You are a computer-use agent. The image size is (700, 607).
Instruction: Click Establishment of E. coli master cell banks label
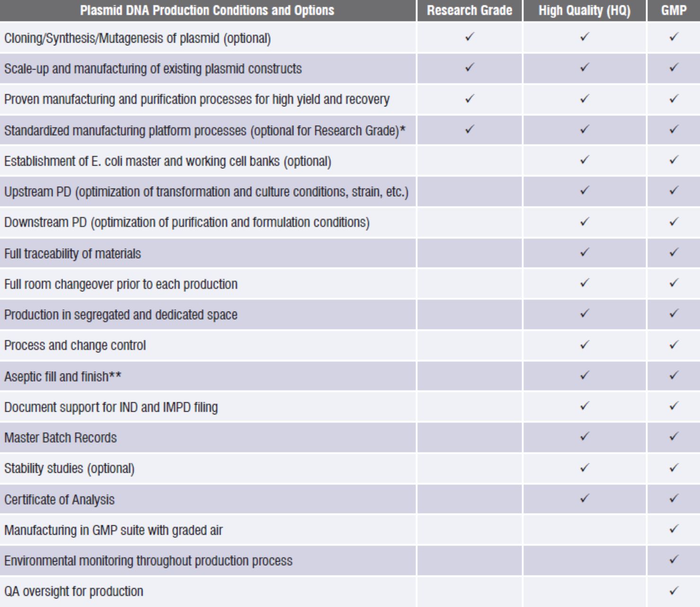tap(167, 161)
